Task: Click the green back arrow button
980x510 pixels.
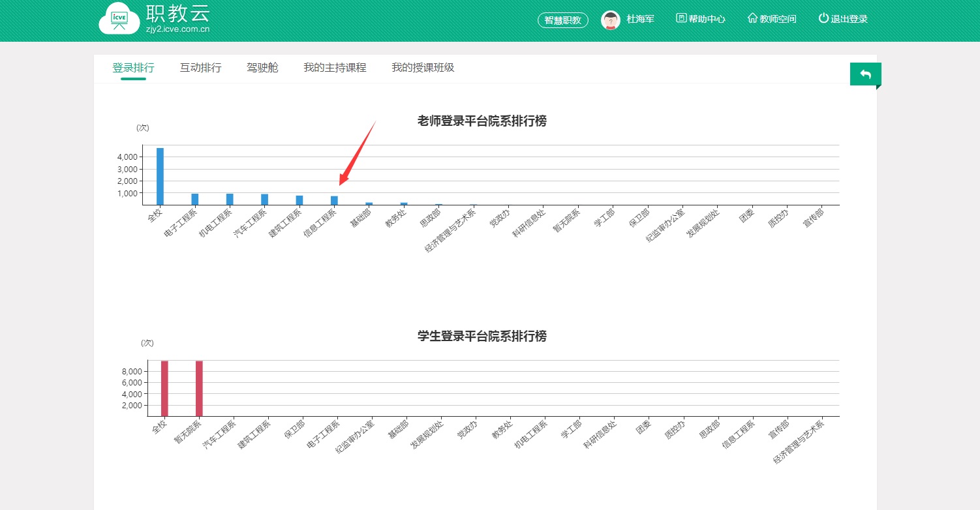Action: coord(865,74)
